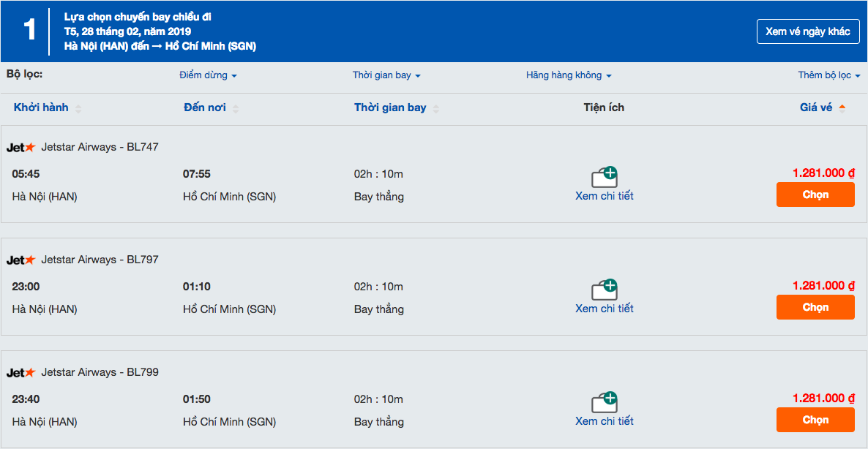Open the Thời gian bay filter dropdown
The image size is (868, 449).
point(386,75)
